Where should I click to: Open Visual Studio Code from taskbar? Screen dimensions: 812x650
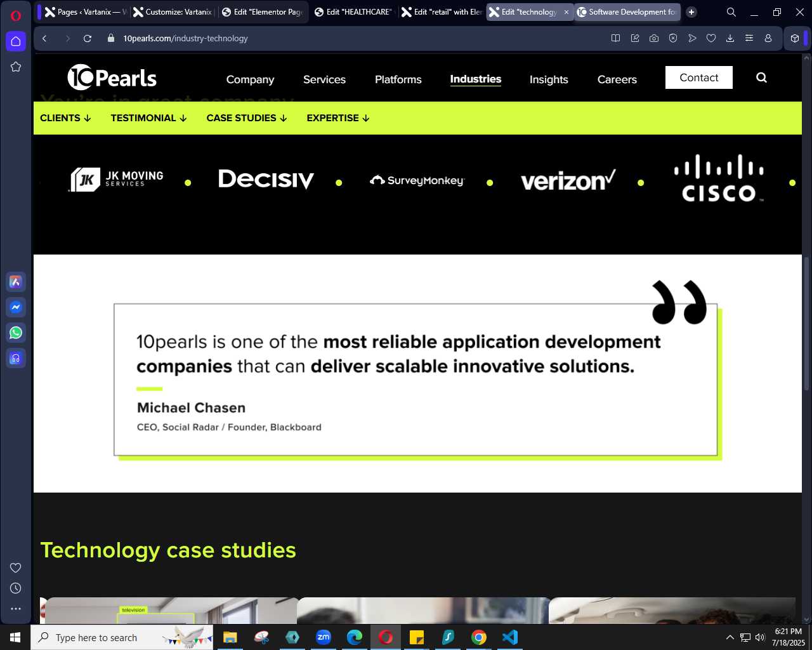pyautogui.click(x=510, y=637)
